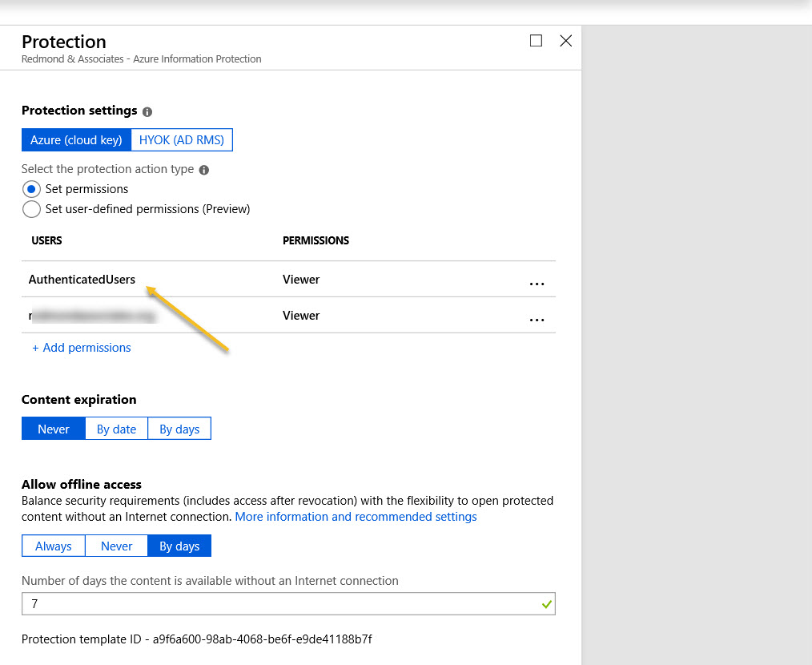Image resolution: width=812 pixels, height=665 pixels.
Task: Open the ellipsis menu for AuthenticatedUsers row
Action: pos(537,284)
